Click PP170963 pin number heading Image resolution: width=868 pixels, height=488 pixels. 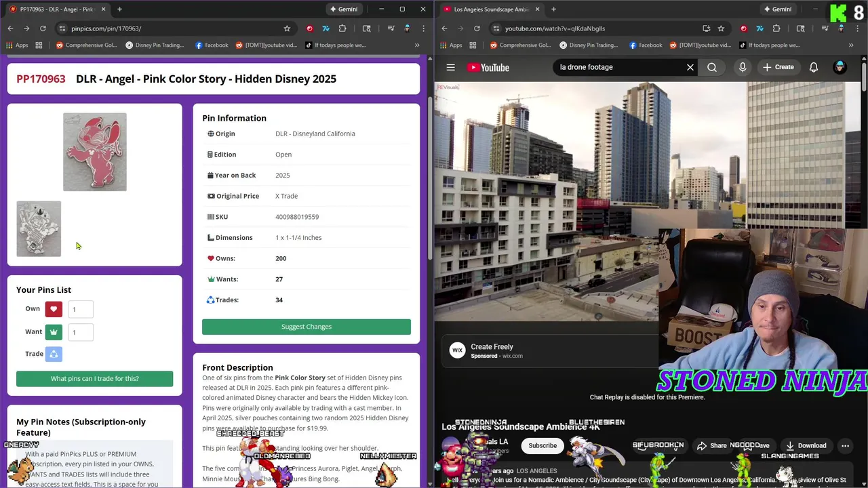[41, 79]
